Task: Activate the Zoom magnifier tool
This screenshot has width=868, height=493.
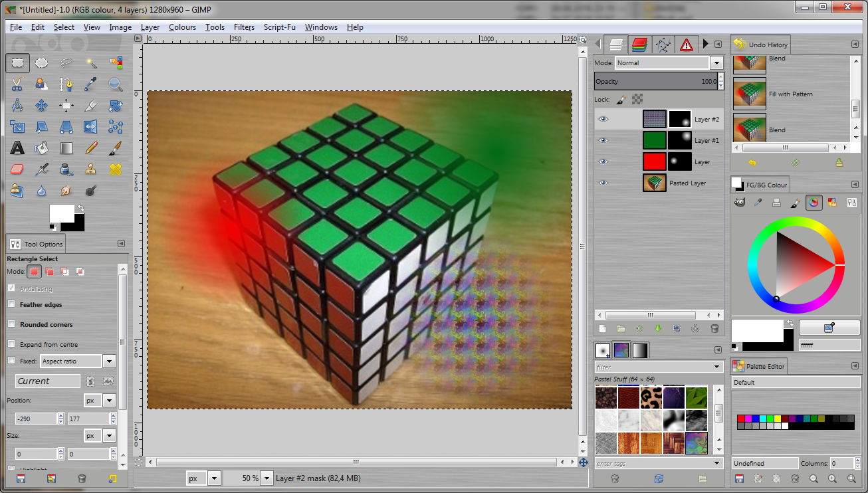Action: tap(116, 84)
